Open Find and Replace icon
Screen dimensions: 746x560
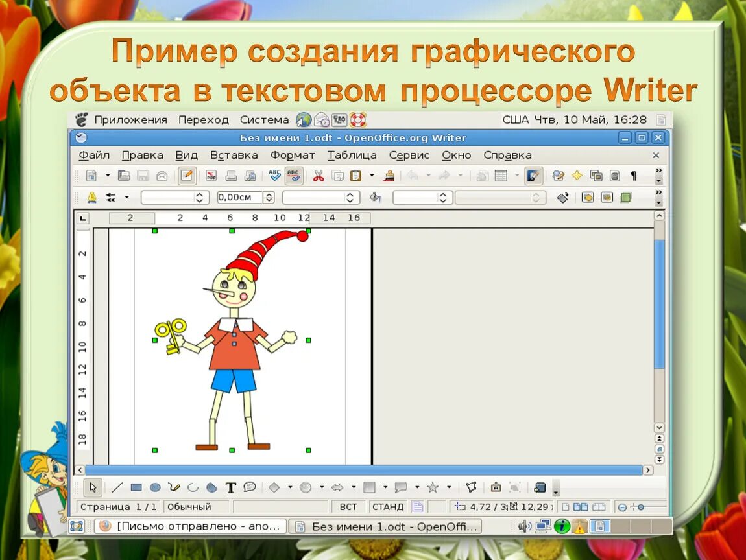click(x=559, y=176)
